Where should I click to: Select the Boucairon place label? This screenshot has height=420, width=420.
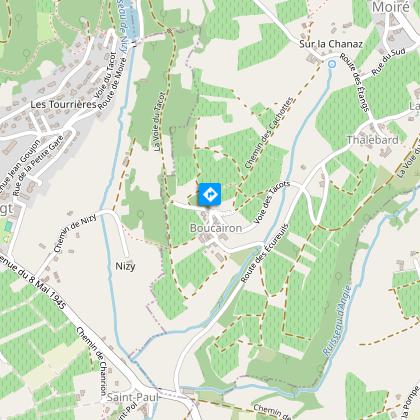[216, 228]
